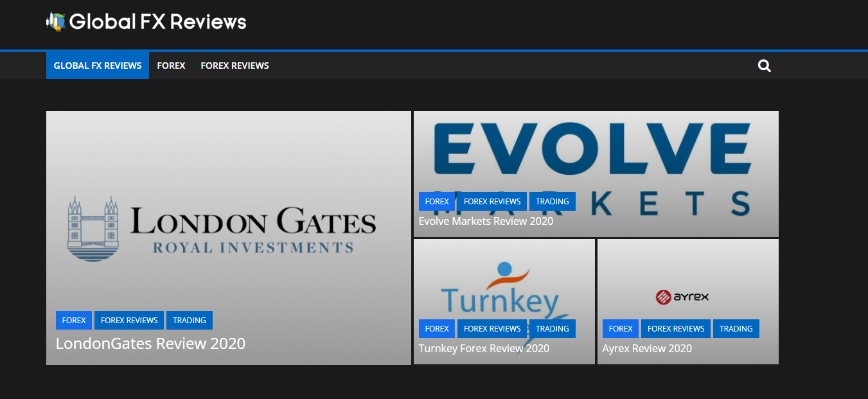Click FOREX REVIEWS tag on LondonGates card
This screenshot has height=399, width=868.
point(129,320)
